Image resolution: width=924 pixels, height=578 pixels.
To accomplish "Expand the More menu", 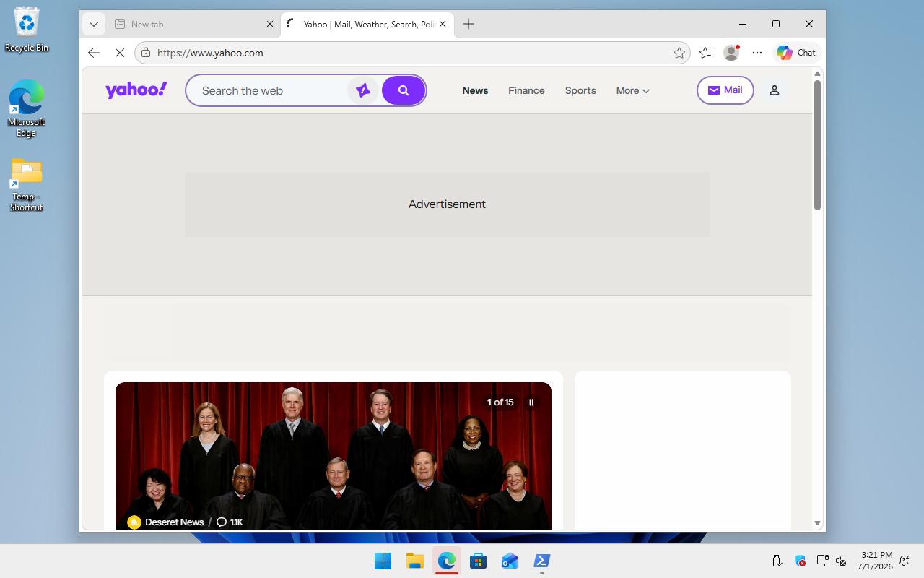I will click(x=632, y=90).
